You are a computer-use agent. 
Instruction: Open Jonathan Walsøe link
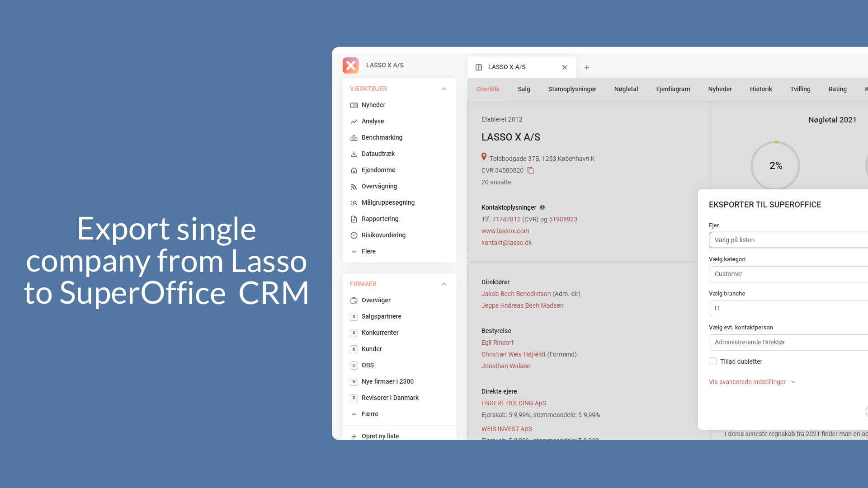[505, 366]
